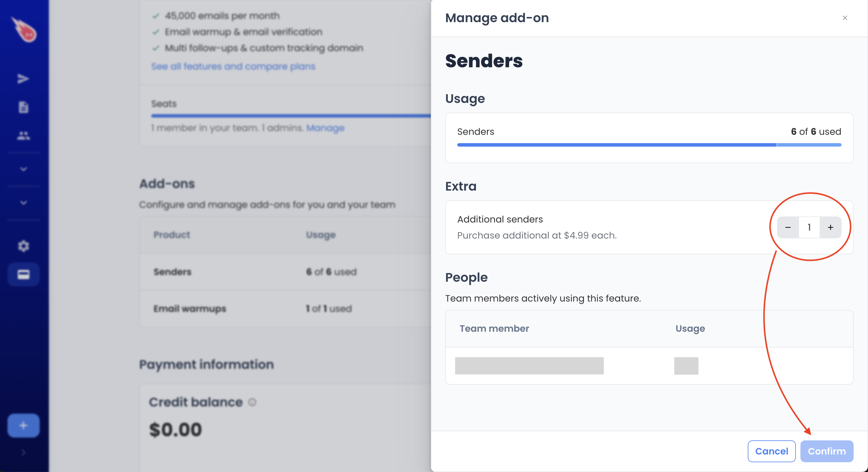Open See all features and compare plans
The height and width of the screenshot is (472, 868).
[233, 67]
